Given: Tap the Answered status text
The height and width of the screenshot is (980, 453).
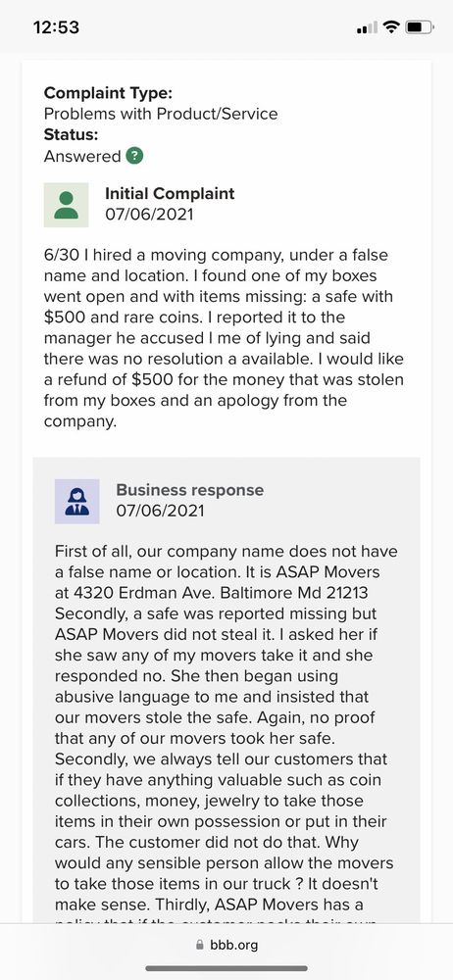Looking at the screenshot, I should (x=82, y=156).
